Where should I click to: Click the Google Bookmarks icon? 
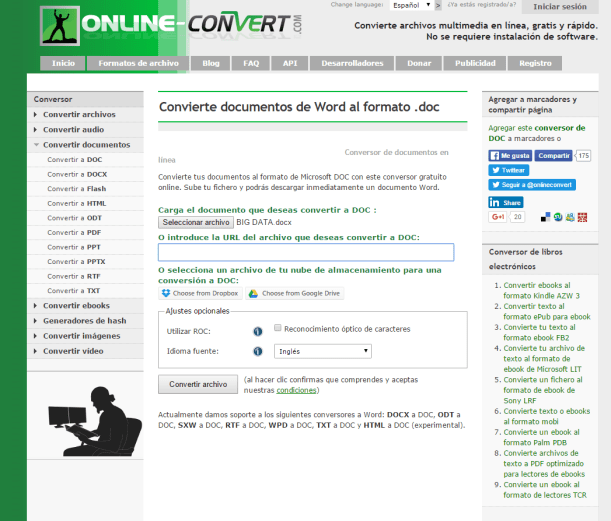(x=570, y=217)
